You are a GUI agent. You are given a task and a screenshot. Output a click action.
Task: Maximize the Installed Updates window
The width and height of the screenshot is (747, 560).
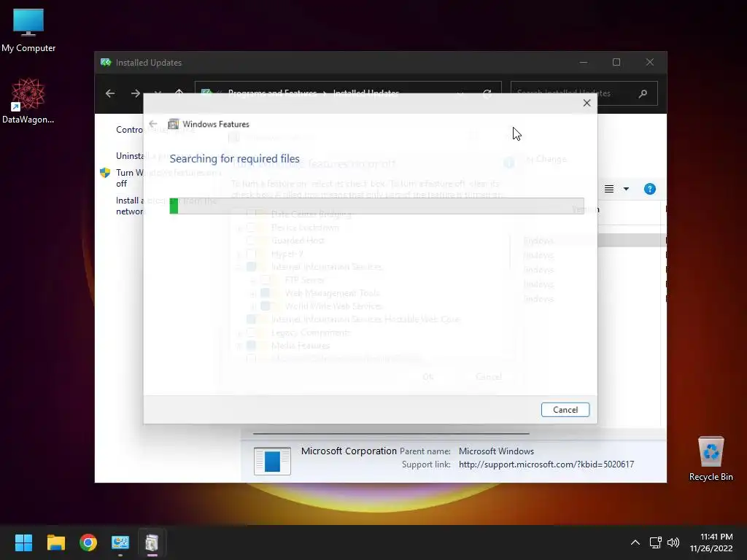(x=616, y=63)
